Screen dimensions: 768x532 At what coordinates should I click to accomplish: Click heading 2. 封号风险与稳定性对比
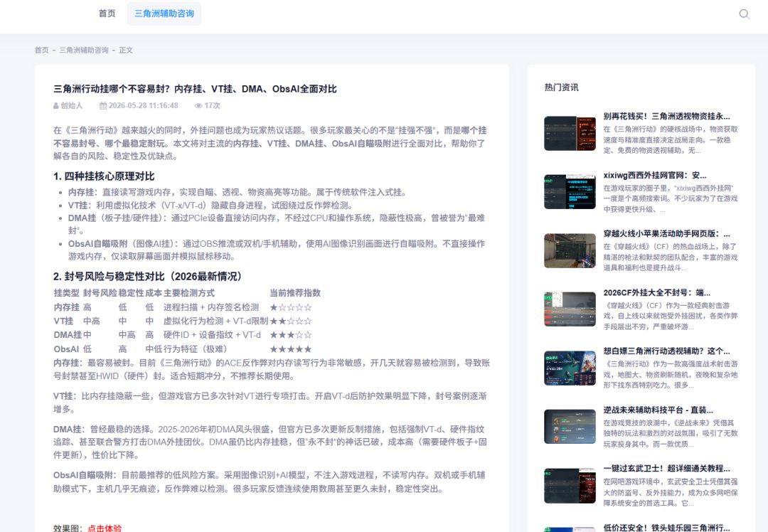click(x=149, y=276)
